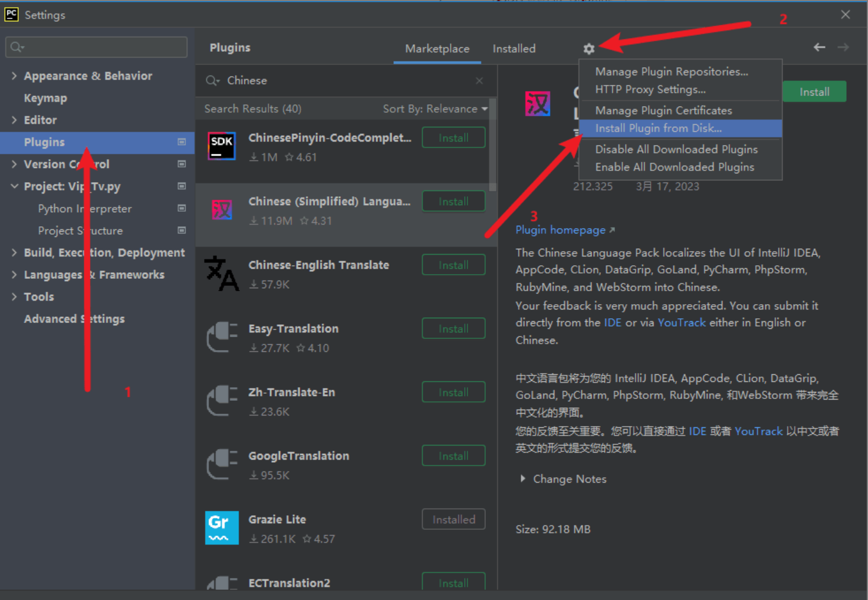Screen dimensions: 868x600
Task: Open Sort By: Relevance dropdown
Action: [435, 109]
